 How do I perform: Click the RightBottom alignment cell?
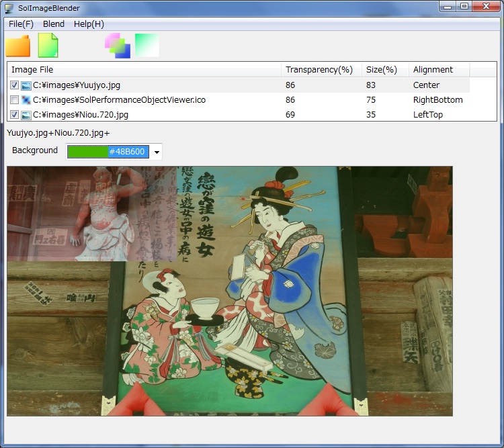point(437,100)
